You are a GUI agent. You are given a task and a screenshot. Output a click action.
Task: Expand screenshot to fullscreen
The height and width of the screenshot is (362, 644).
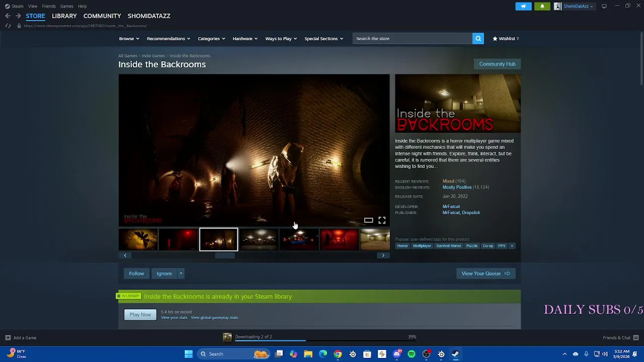point(382,220)
